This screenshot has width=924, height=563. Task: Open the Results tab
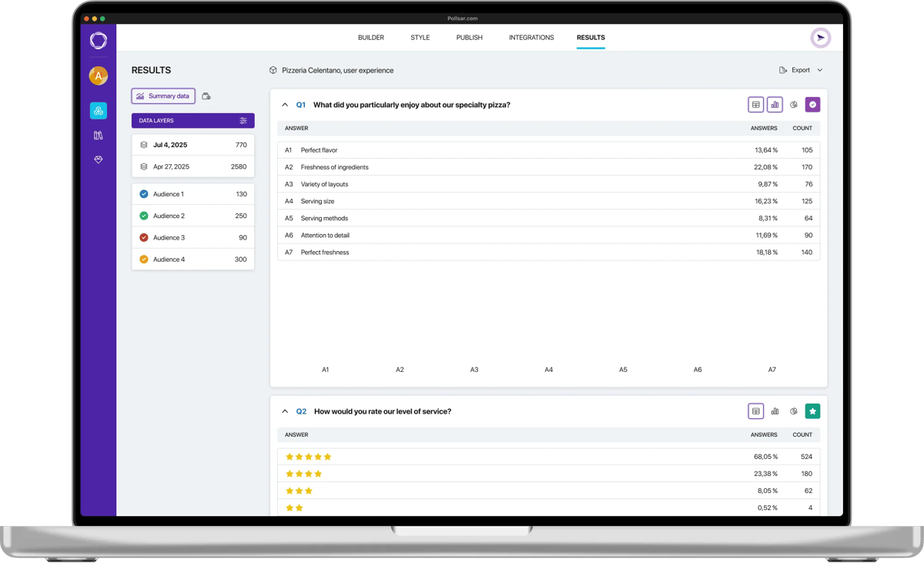point(591,38)
